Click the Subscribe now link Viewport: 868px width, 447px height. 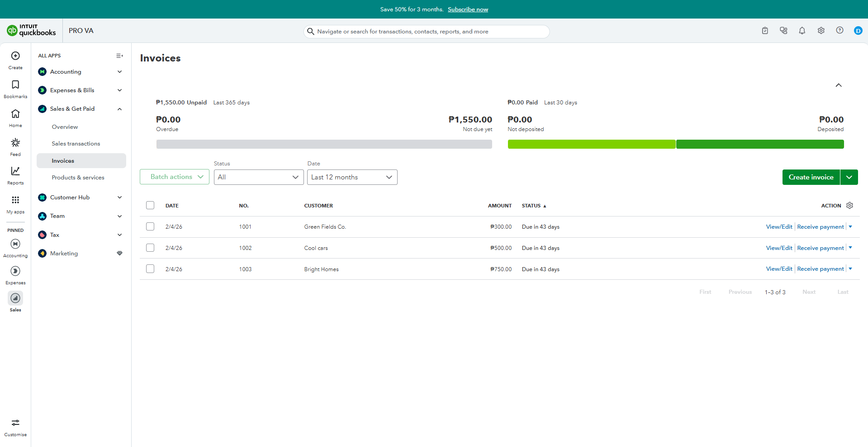coord(468,9)
